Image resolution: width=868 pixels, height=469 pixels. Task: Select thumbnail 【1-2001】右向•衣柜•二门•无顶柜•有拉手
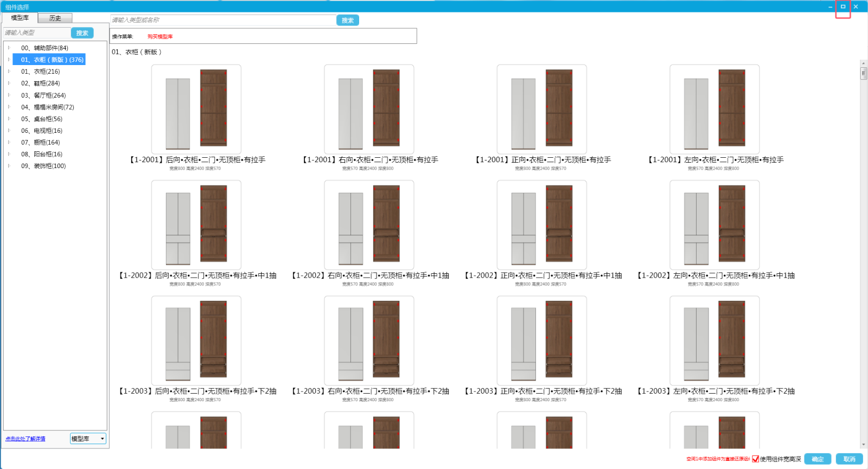[369, 109]
